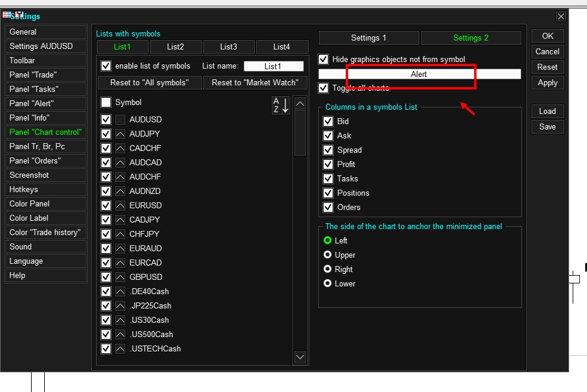The height and width of the screenshot is (392, 587).
Task: Open Panel "Alert" settings section
Action: pos(45,104)
